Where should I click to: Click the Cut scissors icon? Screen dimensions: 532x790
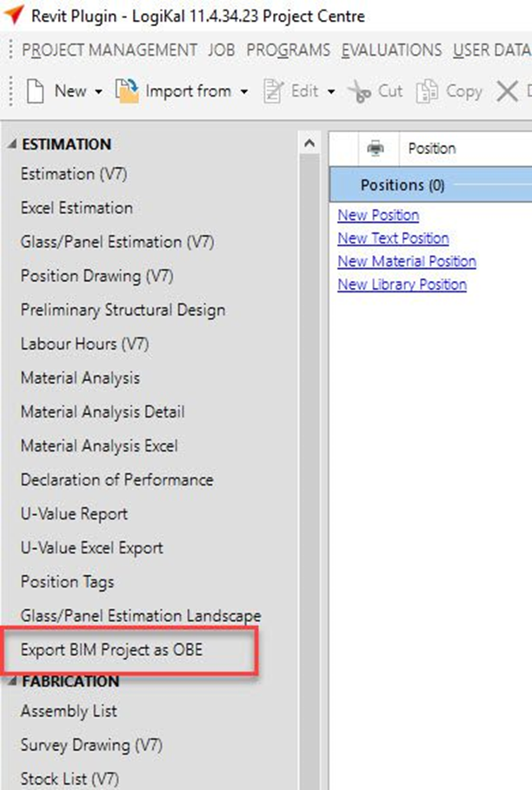[358, 90]
